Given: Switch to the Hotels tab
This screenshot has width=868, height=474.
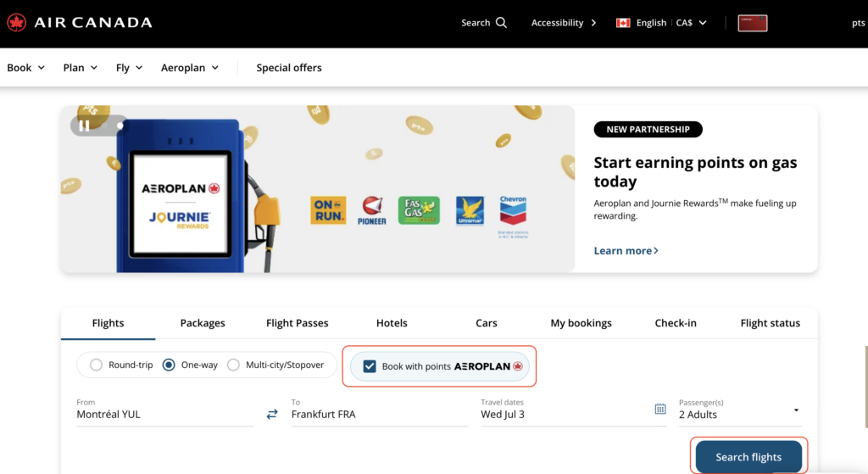Looking at the screenshot, I should coord(392,323).
